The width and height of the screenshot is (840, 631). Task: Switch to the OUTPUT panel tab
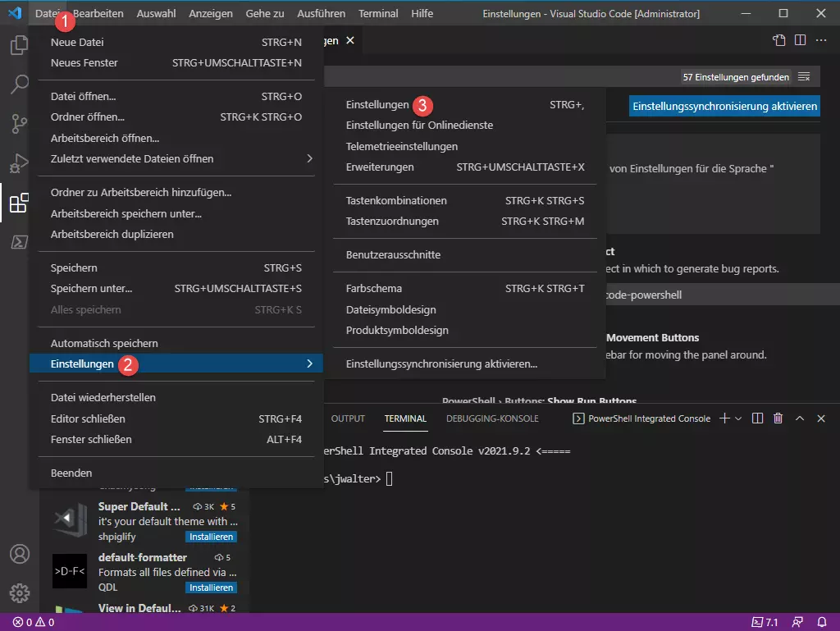point(348,418)
